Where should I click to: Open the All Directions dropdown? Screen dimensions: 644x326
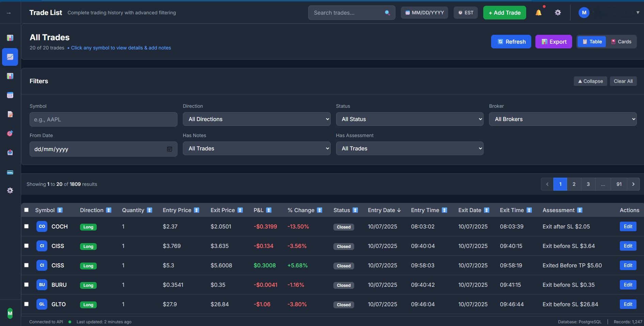pos(256,119)
